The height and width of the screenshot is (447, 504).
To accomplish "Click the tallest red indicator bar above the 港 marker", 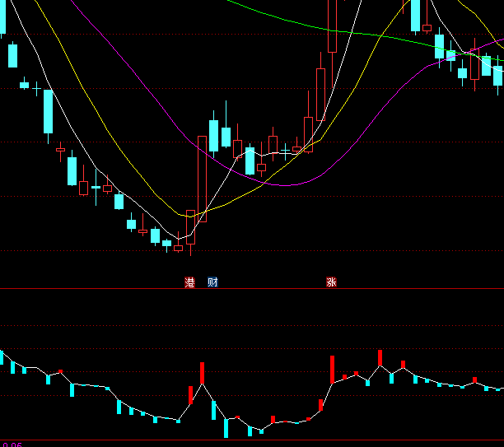I will [x=202, y=373].
